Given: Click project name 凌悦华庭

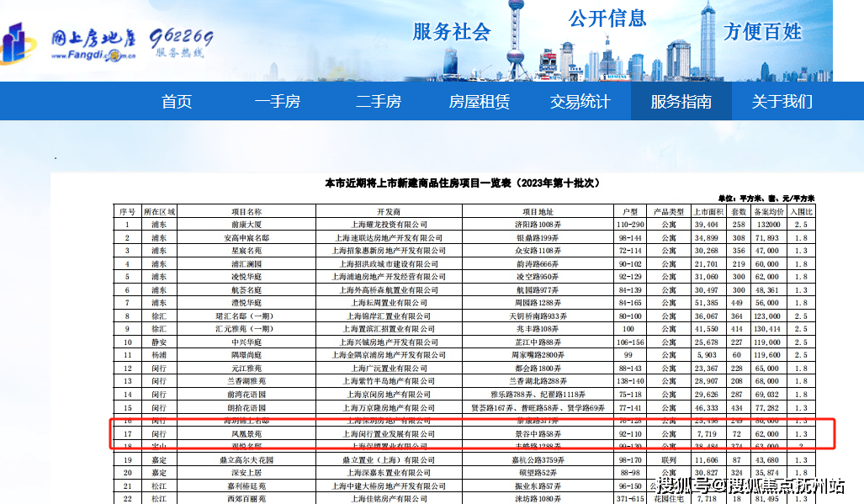Looking at the screenshot, I should 246,277.
